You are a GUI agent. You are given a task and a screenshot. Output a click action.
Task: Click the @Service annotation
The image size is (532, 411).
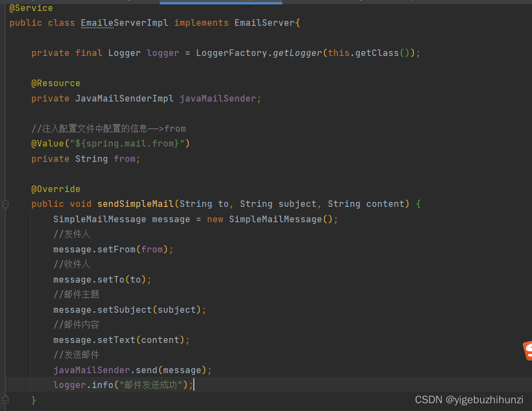[x=30, y=8]
